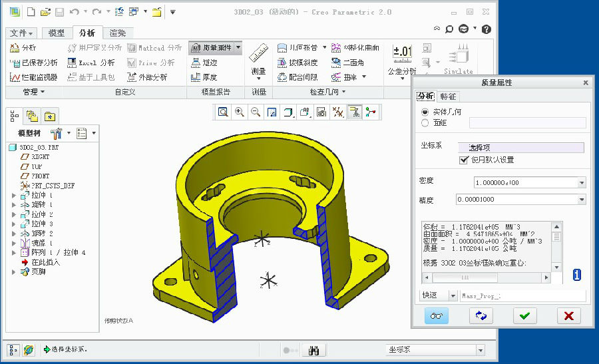Click the refit view icon
The height and width of the screenshot is (364, 599).
(x=223, y=112)
